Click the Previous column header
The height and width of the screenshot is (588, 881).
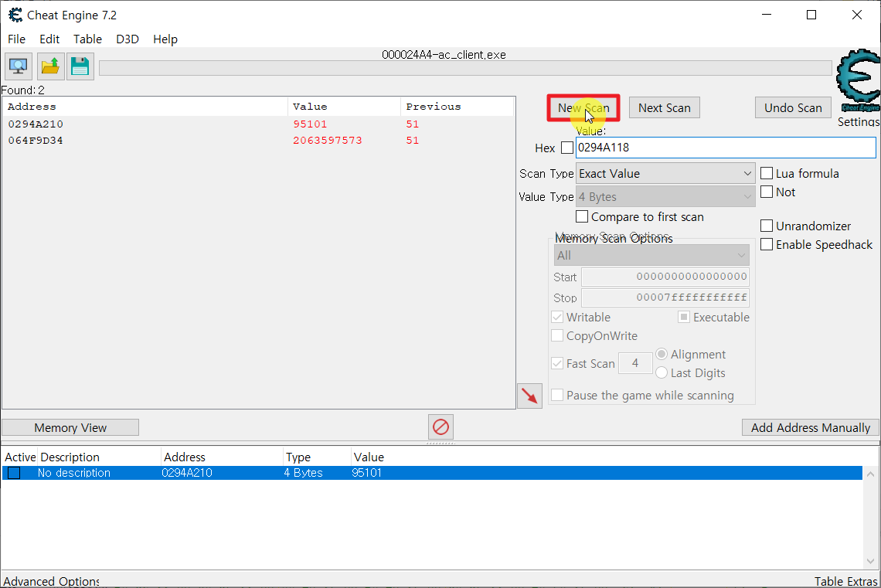(x=458, y=107)
